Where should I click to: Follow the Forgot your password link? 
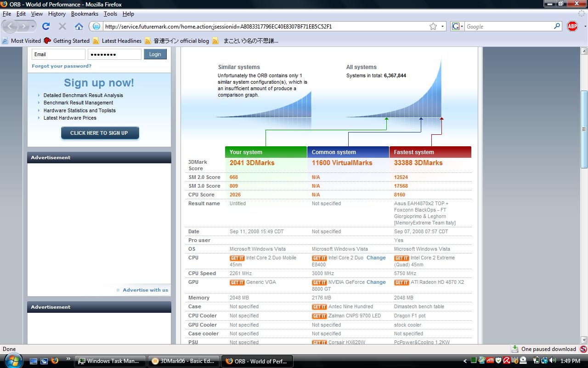(62, 66)
